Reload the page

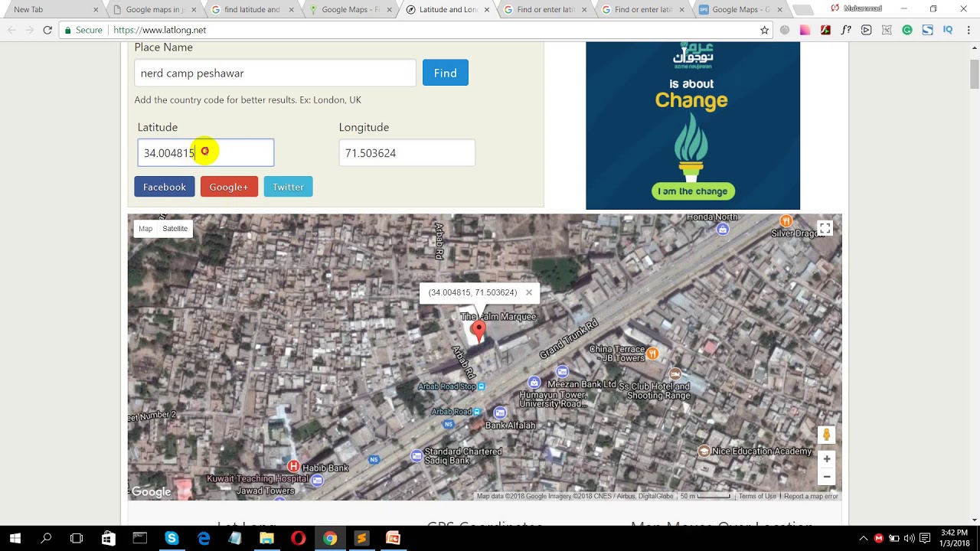pos(47,30)
